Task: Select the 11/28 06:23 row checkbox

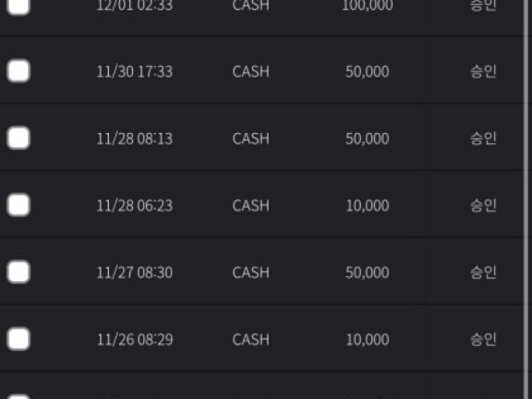Action: [19, 205]
